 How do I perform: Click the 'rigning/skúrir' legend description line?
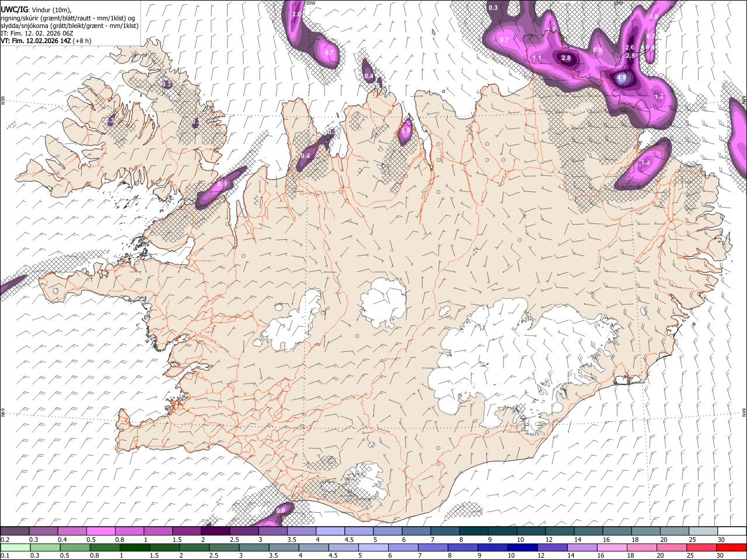point(68,17)
